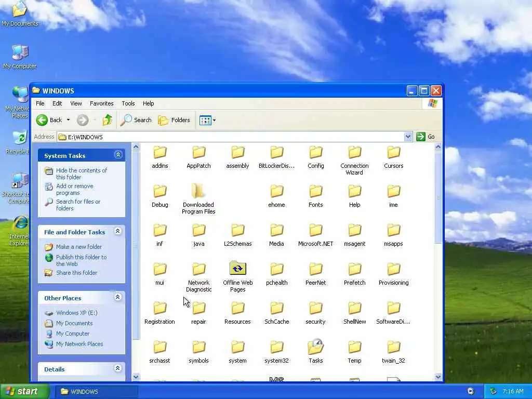Select the pchealth folder
The height and width of the screenshot is (399, 532).
[x=277, y=274]
